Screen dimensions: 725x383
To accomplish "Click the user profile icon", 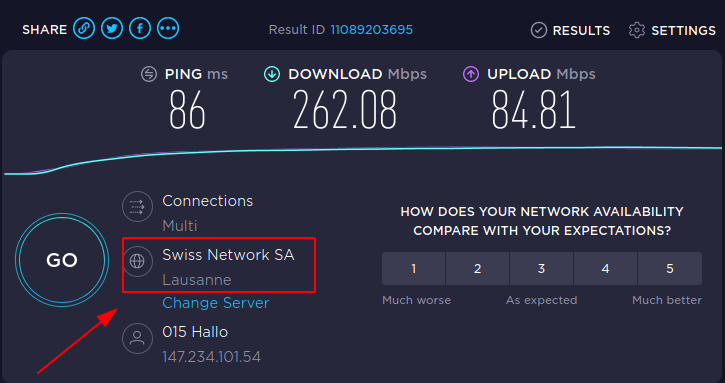I will click(137, 339).
